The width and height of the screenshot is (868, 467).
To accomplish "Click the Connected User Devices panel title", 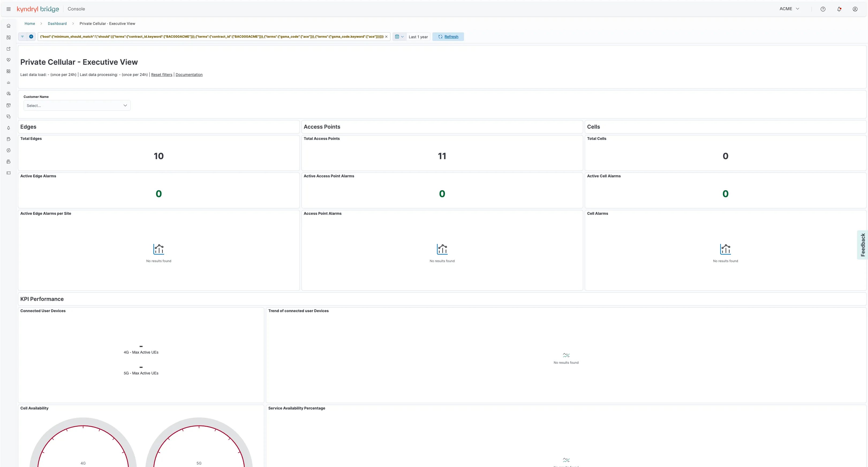I will click(x=43, y=311).
